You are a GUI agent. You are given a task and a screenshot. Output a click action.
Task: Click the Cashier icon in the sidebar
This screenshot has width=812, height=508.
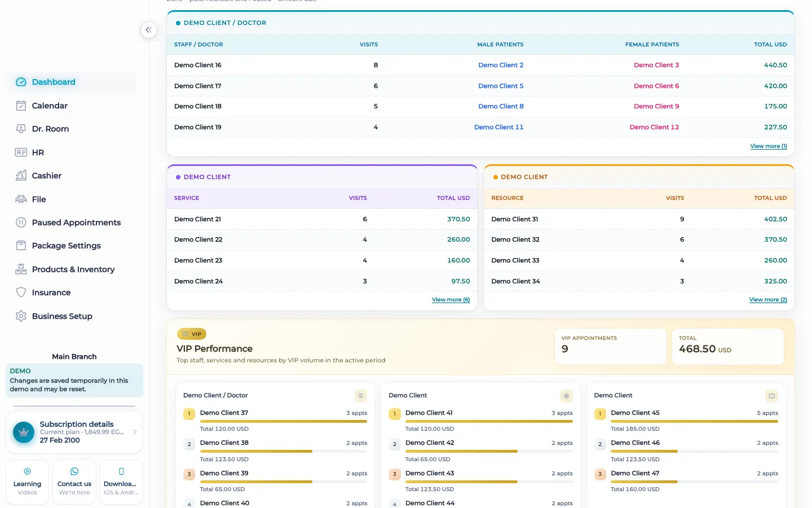pyautogui.click(x=21, y=176)
